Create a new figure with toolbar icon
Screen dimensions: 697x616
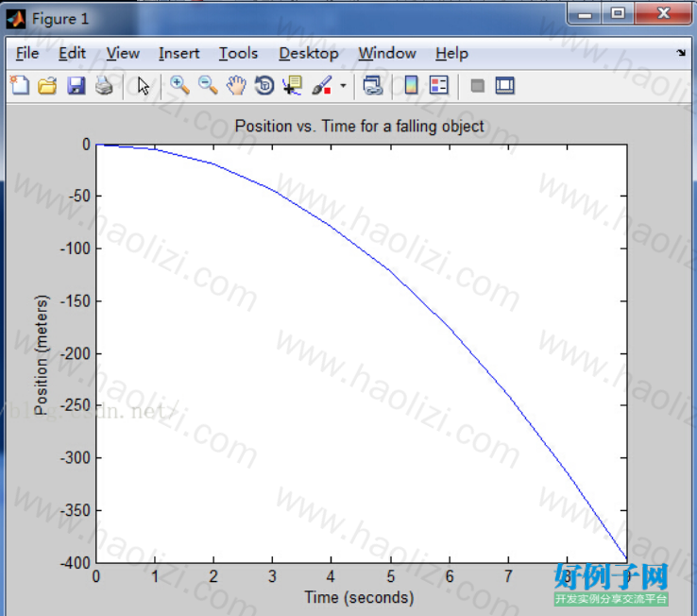click(20, 85)
